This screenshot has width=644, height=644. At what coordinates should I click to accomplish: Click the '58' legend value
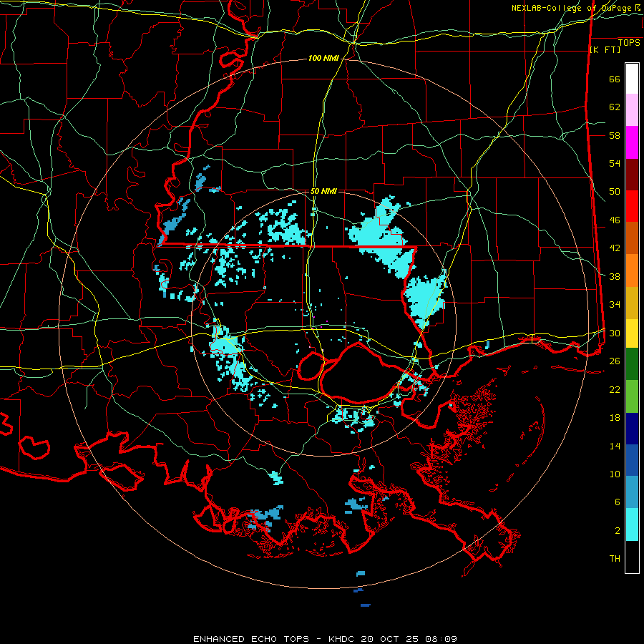pyautogui.click(x=615, y=135)
